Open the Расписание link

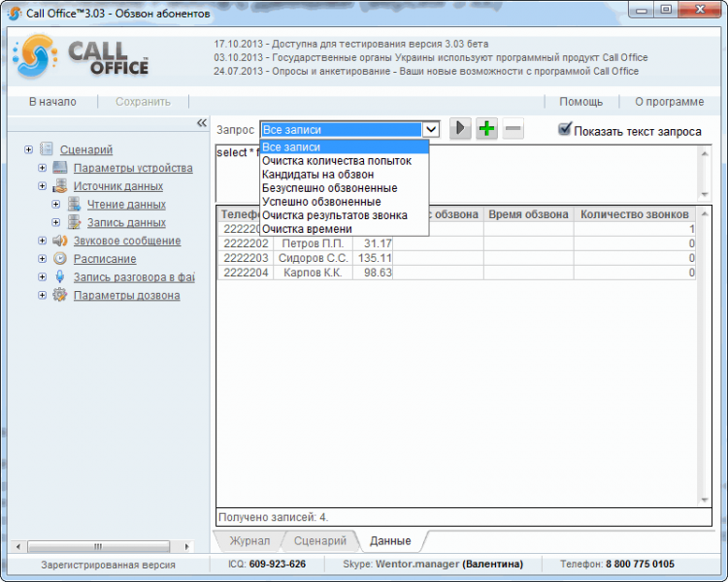[105, 259]
